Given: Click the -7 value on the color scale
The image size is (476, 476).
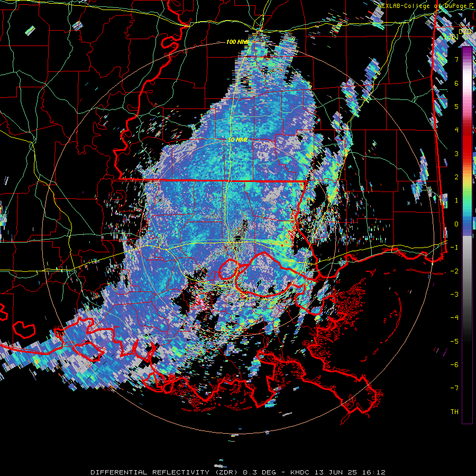Looking at the screenshot, I should click(x=454, y=388).
